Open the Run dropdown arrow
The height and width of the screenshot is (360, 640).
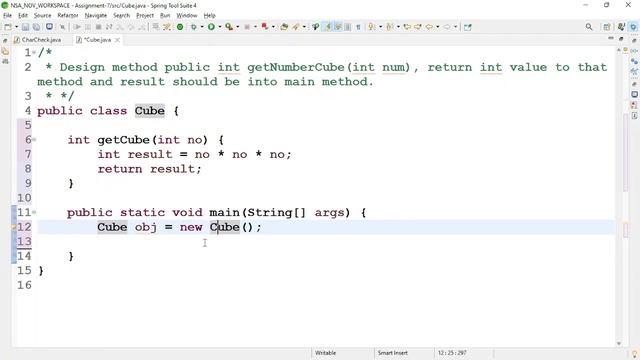pyautogui.click(x=219, y=27)
